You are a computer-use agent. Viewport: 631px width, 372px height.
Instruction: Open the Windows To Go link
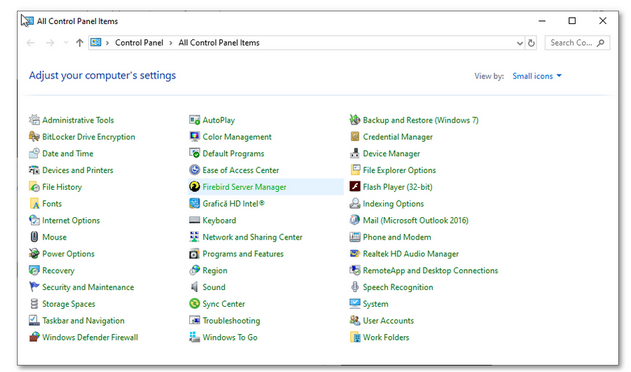pos(230,337)
